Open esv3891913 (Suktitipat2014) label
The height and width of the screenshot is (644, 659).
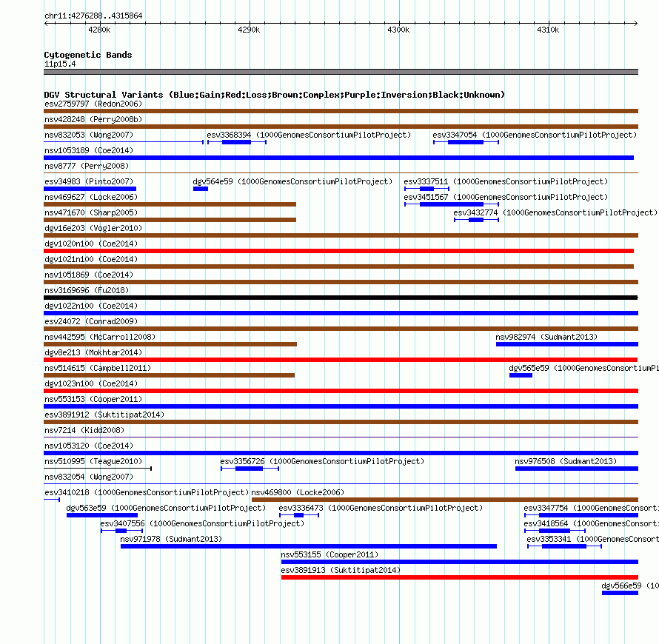(x=341, y=570)
